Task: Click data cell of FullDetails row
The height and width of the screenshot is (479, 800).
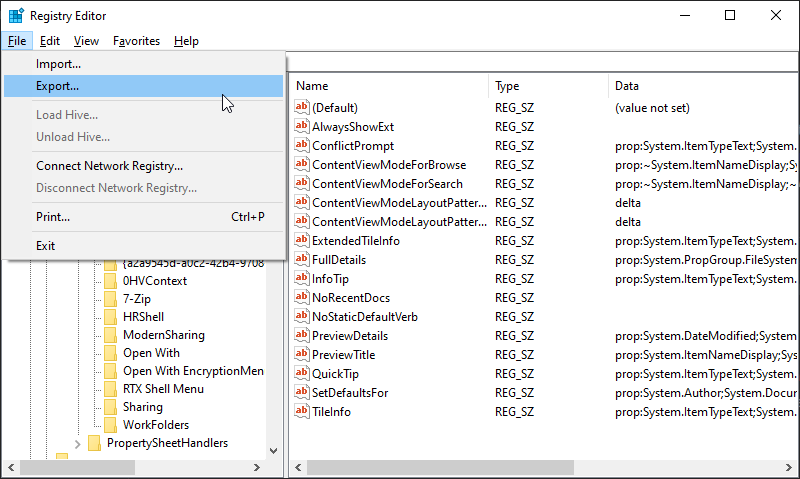Action: [706, 260]
